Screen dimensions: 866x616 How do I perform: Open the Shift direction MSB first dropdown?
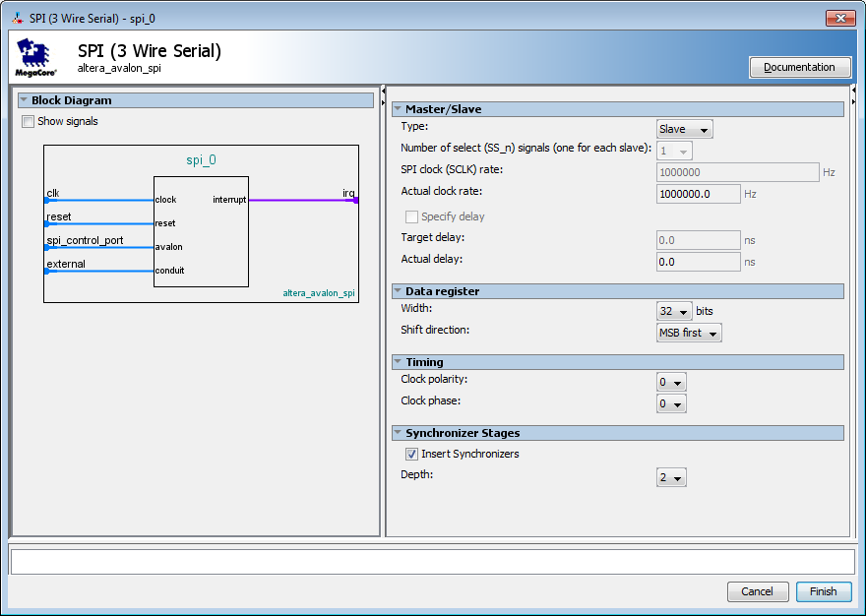pyautogui.click(x=689, y=334)
